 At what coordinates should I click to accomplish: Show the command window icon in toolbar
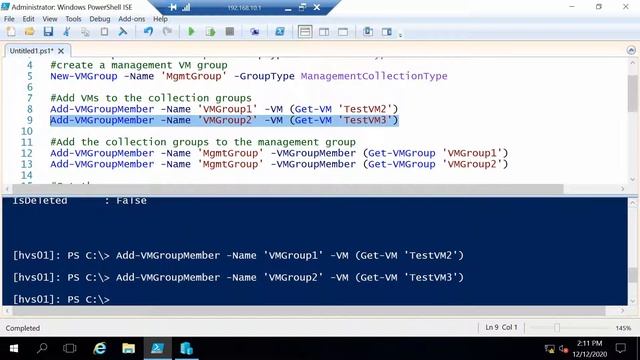[x=368, y=32]
